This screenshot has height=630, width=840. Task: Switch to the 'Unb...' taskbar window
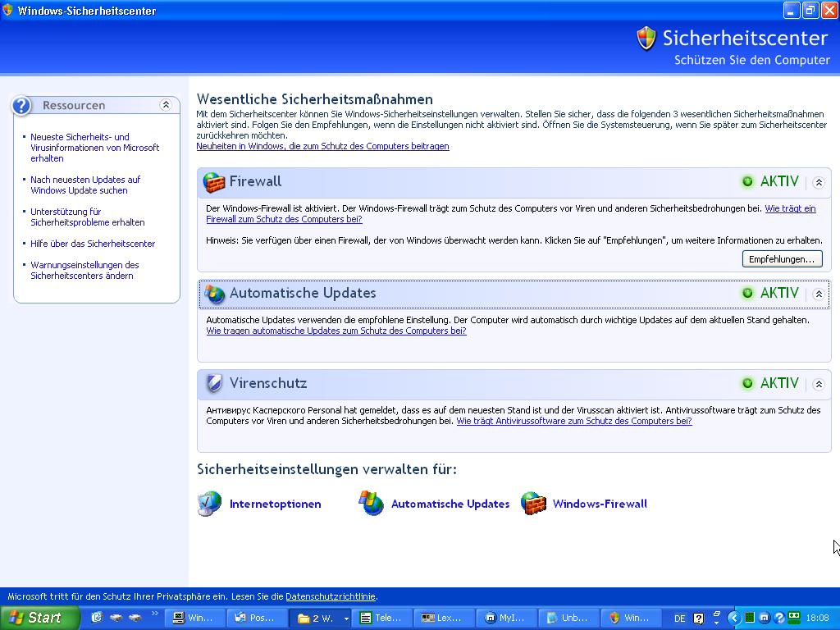click(568, 618)
